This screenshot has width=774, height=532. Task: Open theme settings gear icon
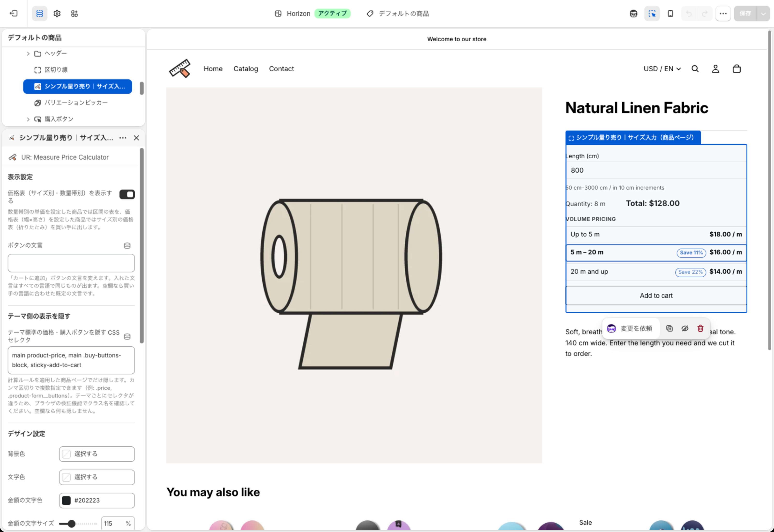point(57,14)
